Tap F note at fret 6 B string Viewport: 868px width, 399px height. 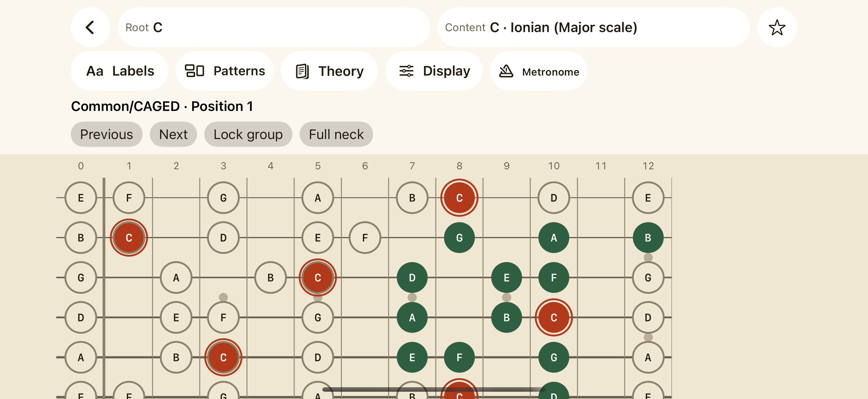pyautogui.click(x=365, y=238)
